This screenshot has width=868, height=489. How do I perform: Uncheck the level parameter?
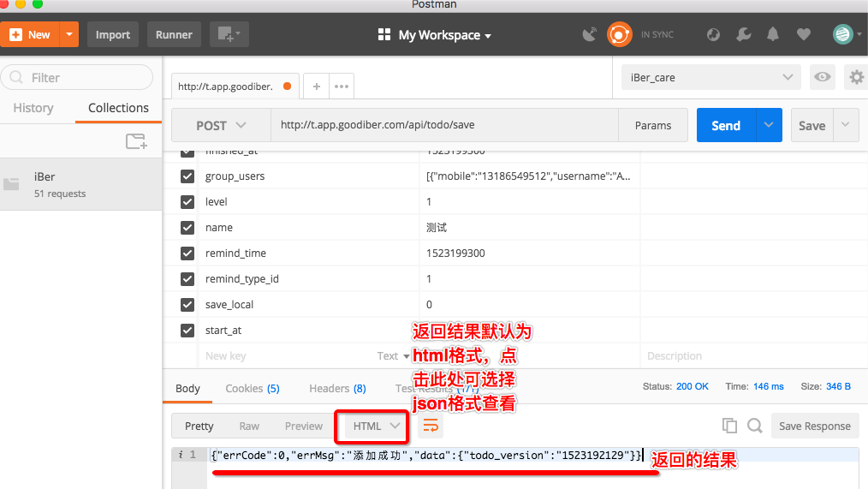tap(187, 201)
